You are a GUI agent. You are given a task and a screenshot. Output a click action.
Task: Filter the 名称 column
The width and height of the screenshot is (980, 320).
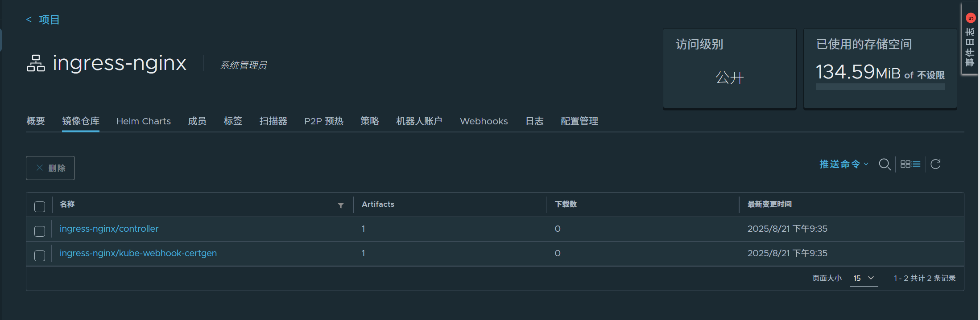[x=341, y=205]
